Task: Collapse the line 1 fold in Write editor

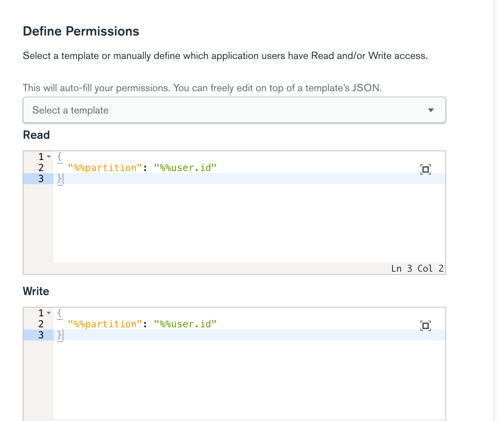Action: click(49, 313)
